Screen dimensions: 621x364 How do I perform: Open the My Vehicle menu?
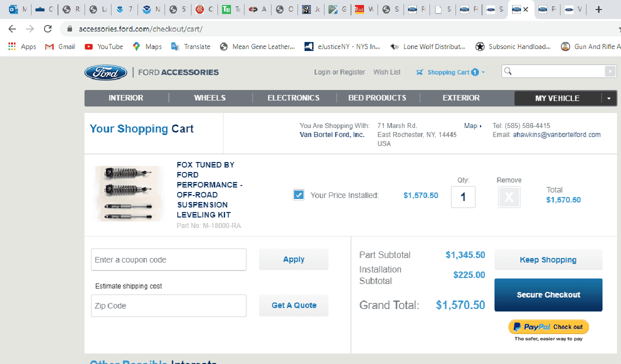[557, 98]
